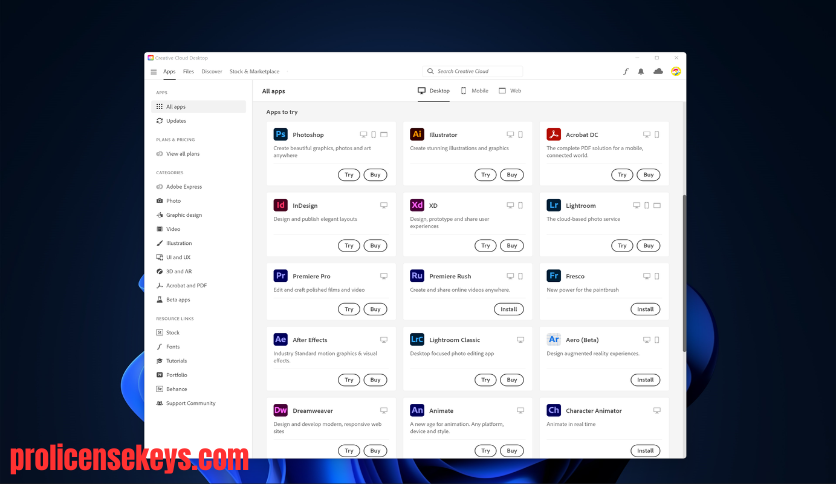Click Try for Photoshop
The width and height of the screenshot is (836, 484).
[x=349, y=175]
